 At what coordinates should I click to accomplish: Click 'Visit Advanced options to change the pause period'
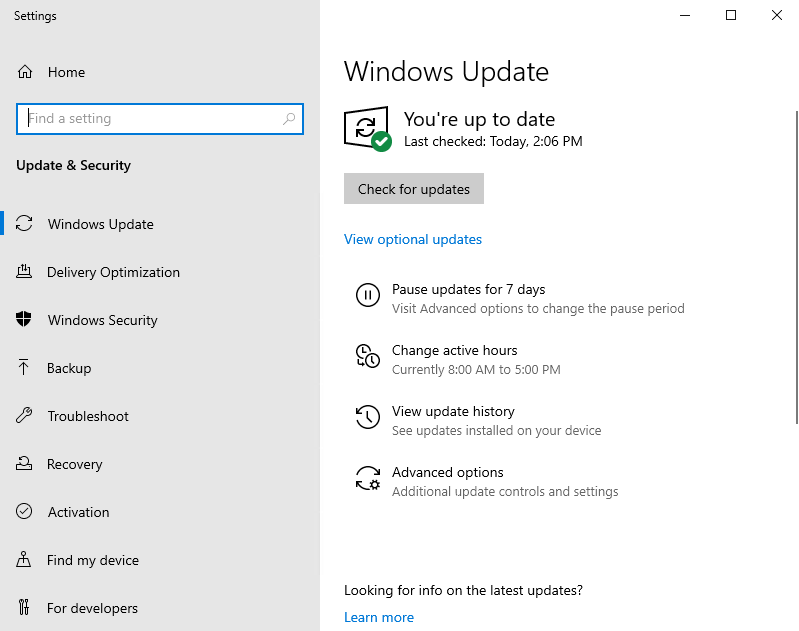(538, 308)
